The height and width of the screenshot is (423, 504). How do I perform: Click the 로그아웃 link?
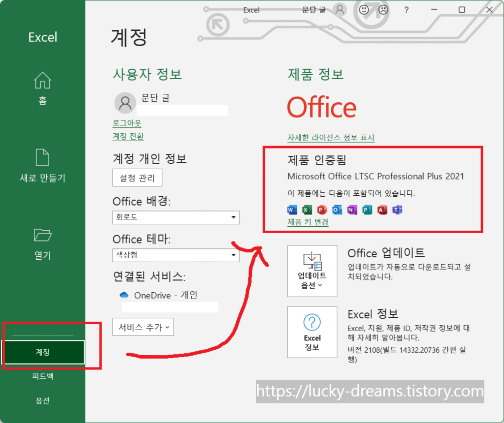click(x=126, y=123)
